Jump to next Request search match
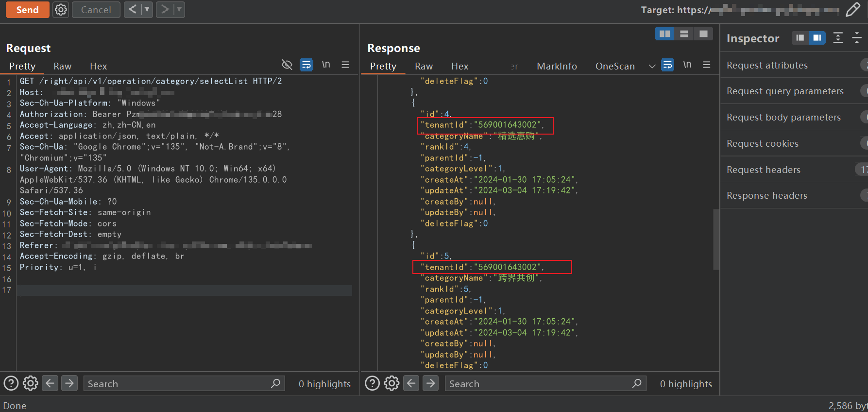 (69, 383)
